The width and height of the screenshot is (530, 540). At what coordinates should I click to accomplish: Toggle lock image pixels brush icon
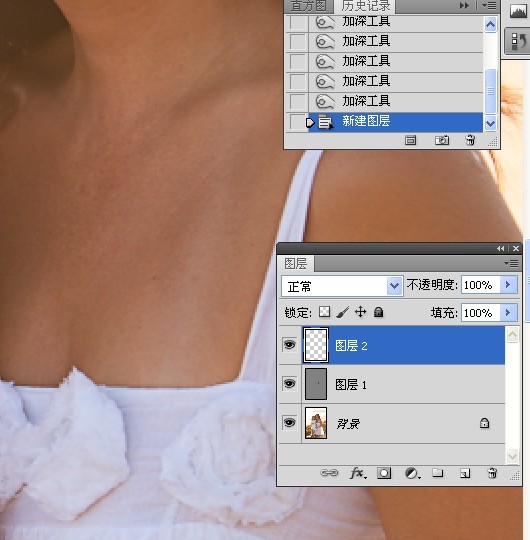pos(342,312)
